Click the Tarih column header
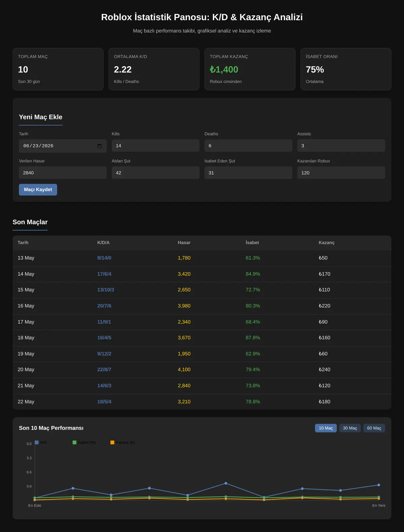Image resolution: width=404 pixels, height=532 pixels. point(23,242)
